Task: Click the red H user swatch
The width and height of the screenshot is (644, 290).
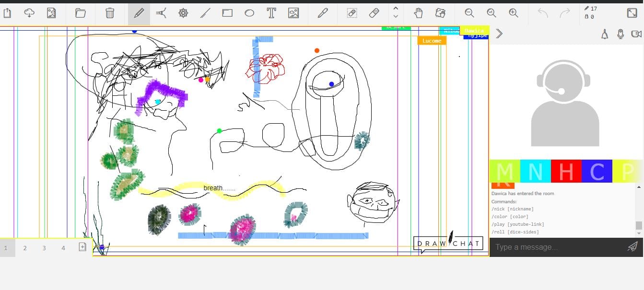Action: click(566, 171)
